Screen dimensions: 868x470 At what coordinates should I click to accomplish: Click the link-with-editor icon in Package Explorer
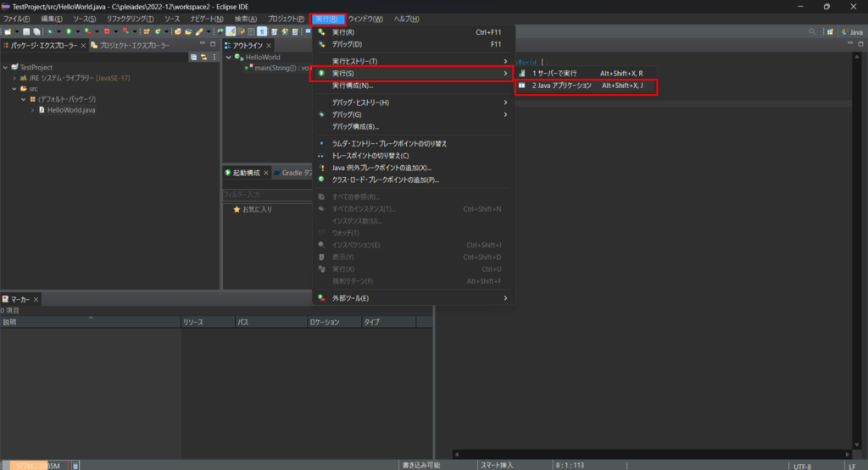[203, 57]
